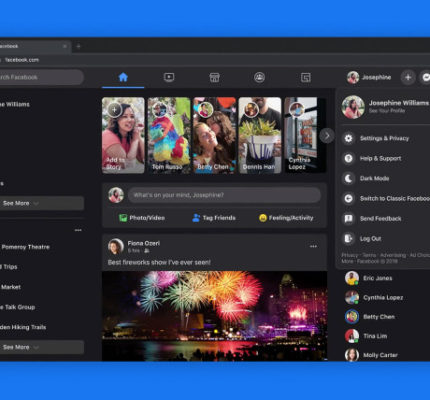This screenshot has width=430, height=400.
Task: Open Cynthia Lopez's story
Action: click(305, 135)
